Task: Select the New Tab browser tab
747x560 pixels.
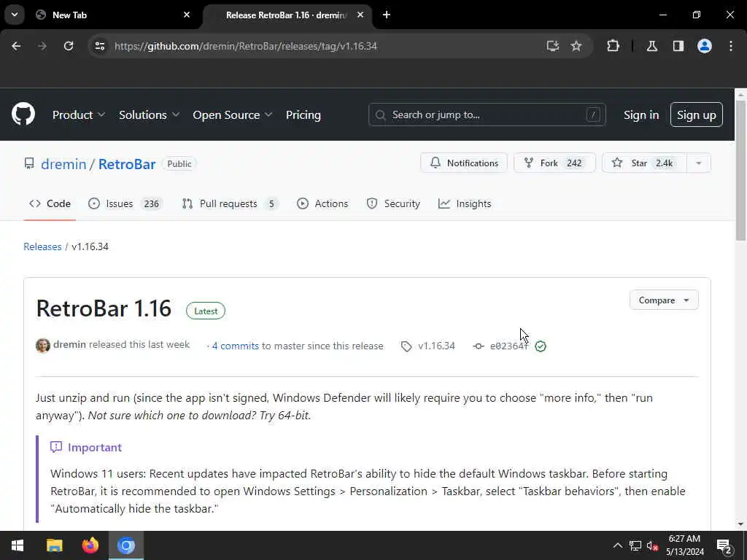Action: [113, 15]
